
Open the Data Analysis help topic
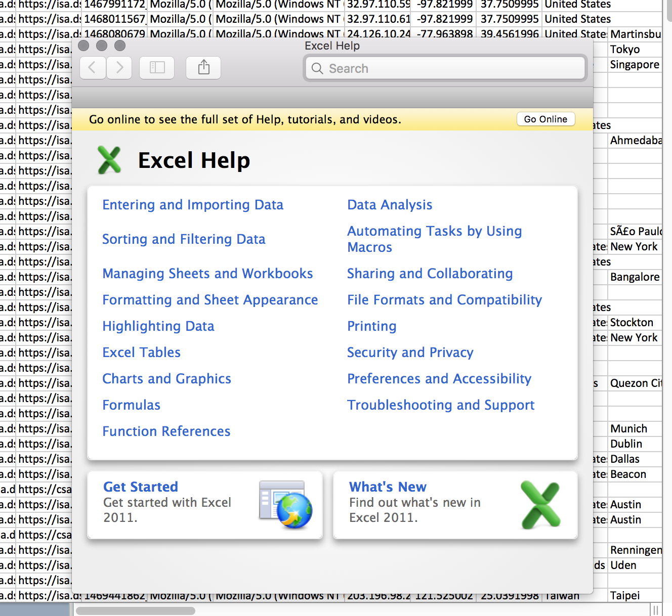coord(390,205)
